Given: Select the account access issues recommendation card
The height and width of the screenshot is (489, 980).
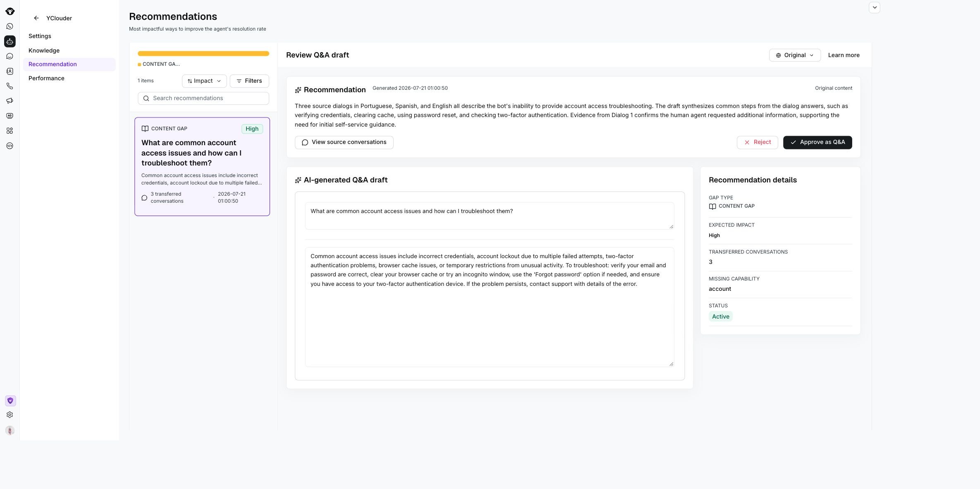Looking at the screenshot, I should (202, 166).
